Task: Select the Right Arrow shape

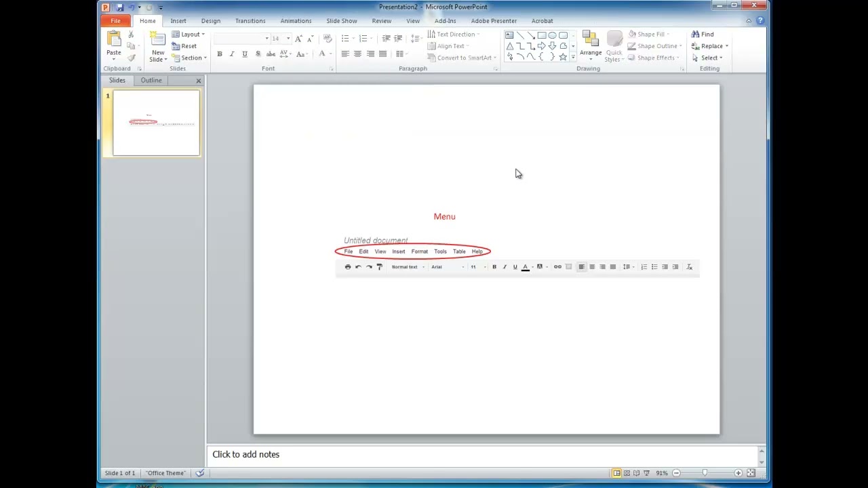Action: pos(541,46)
